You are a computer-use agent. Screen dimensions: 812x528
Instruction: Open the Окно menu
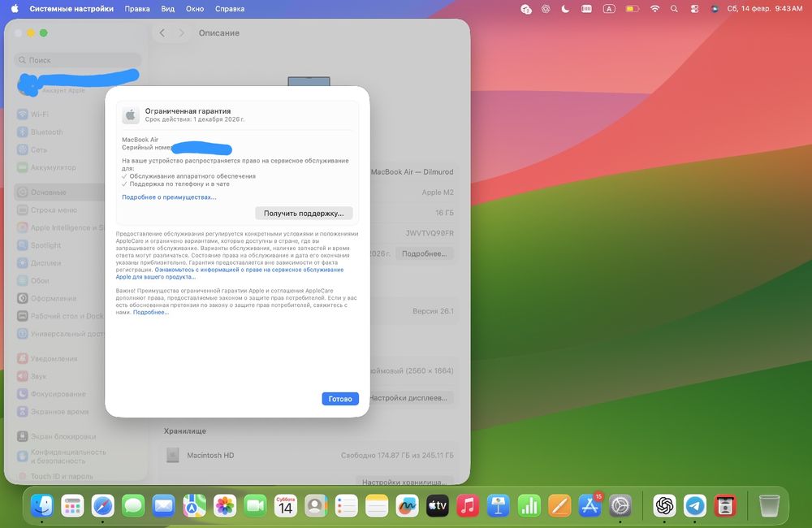click(195, 9)
